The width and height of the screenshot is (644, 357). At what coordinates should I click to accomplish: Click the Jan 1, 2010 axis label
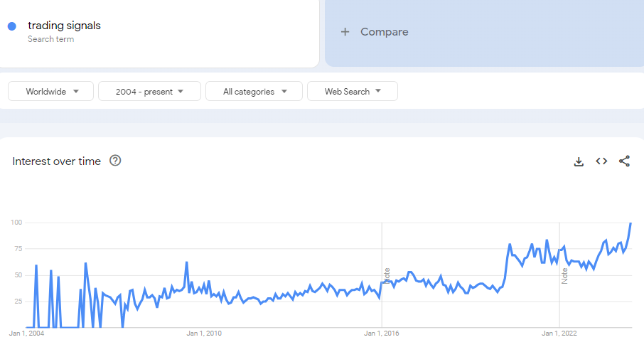click(204, 333)
